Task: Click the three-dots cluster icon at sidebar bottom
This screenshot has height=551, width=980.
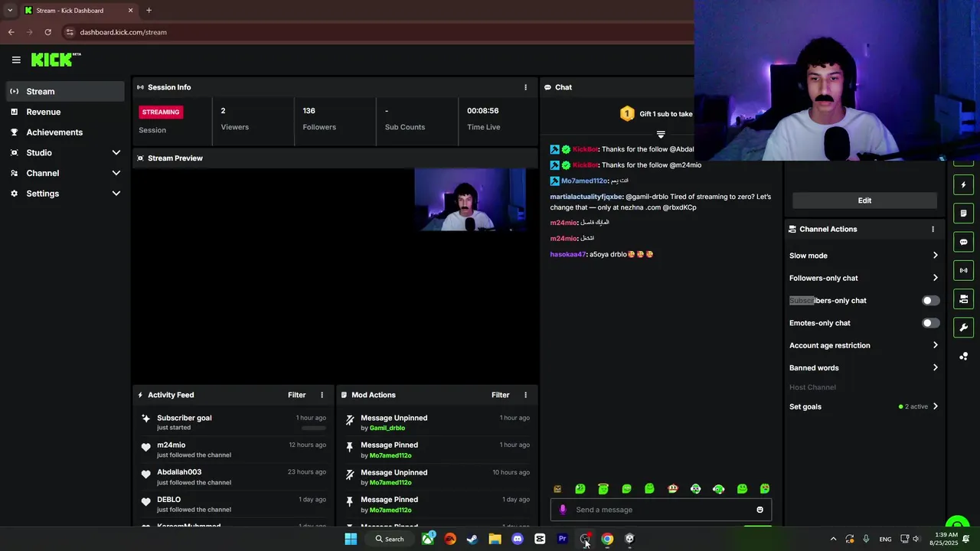Action: pyautogui.click(x=963, y=356)
